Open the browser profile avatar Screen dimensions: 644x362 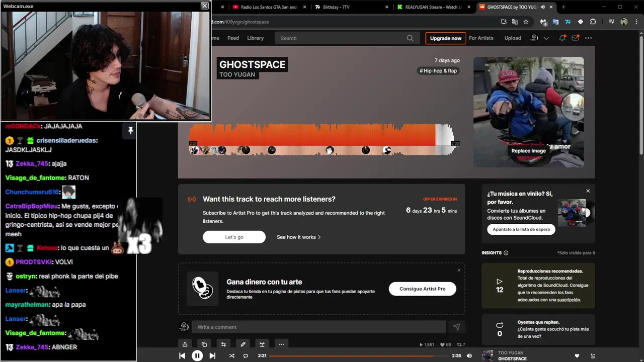tap(624, 22)
